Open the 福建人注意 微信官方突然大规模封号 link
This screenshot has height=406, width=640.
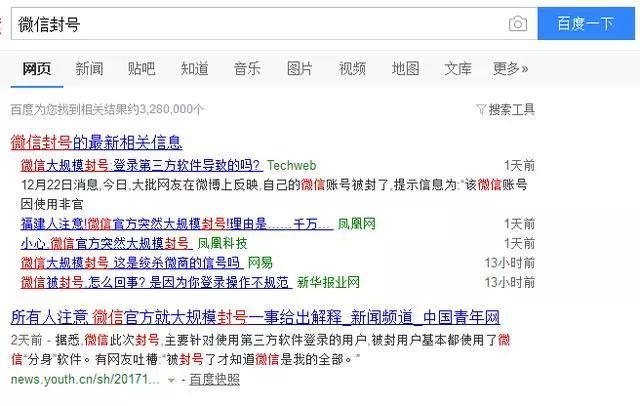177,224
